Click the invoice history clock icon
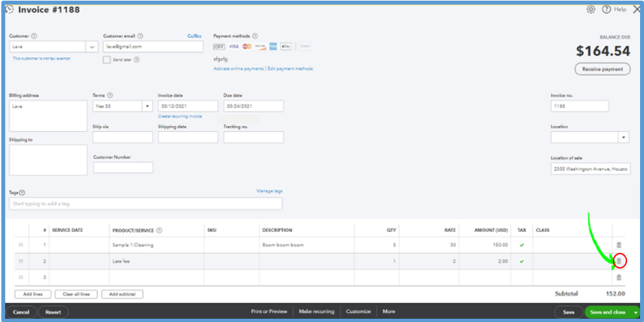 (x=9, y=10)
